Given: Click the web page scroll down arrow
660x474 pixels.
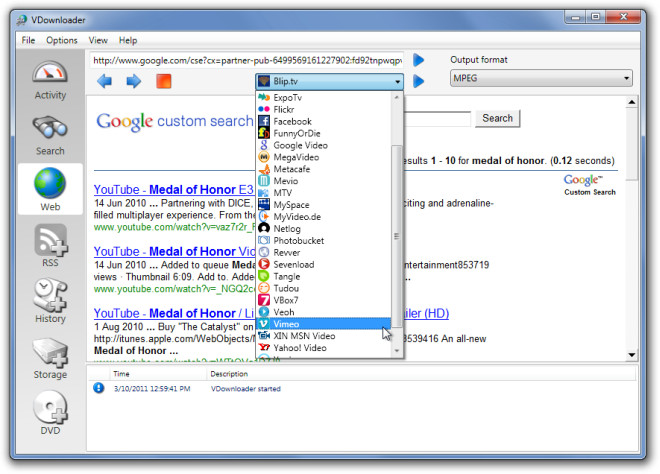Looking at the screenshot, I should (x=631, y=355).
